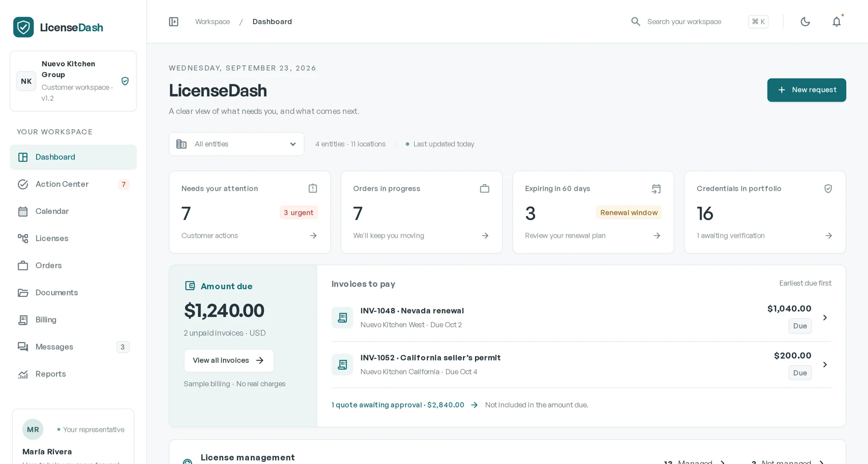The image size is (868, 464).
Task: Expand invoice INV-1052 California seller's permit chevron
Action: pyautogui.click(x=825, y=365)
